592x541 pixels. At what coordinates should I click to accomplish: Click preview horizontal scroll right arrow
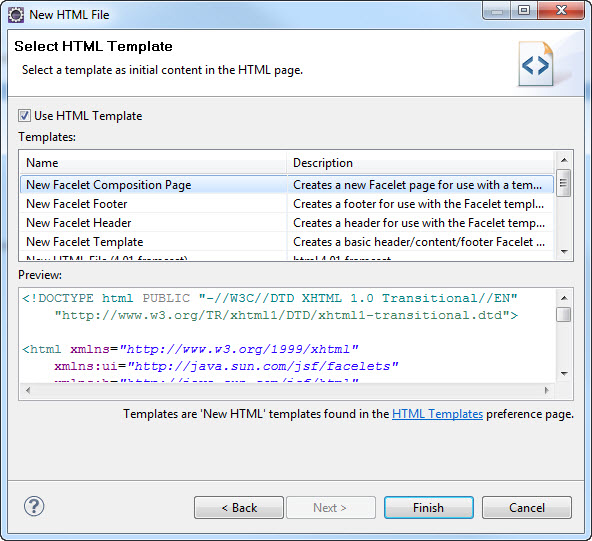point(547,390)
